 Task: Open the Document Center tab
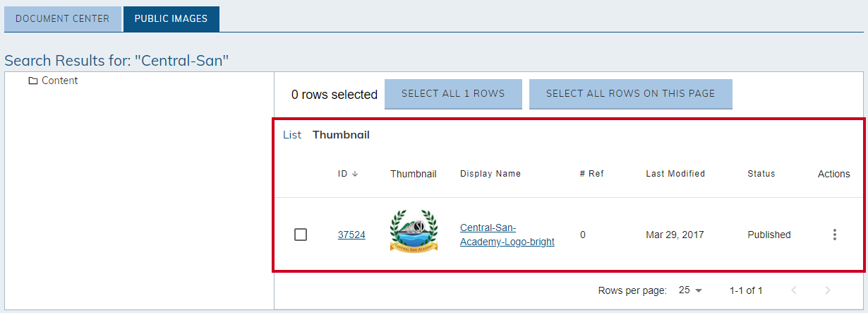point(63,19)
